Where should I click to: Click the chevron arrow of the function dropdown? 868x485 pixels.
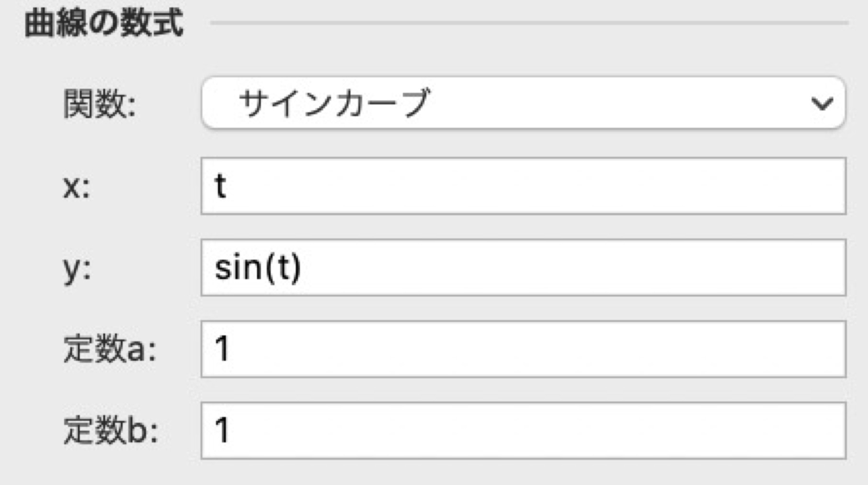pos(822,103)
